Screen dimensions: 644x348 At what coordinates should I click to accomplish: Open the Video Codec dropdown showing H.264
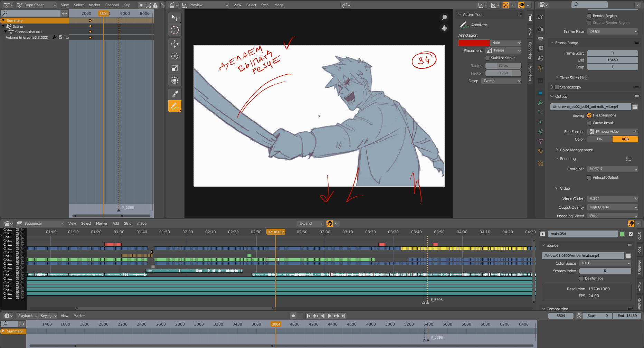pos(612,198)
